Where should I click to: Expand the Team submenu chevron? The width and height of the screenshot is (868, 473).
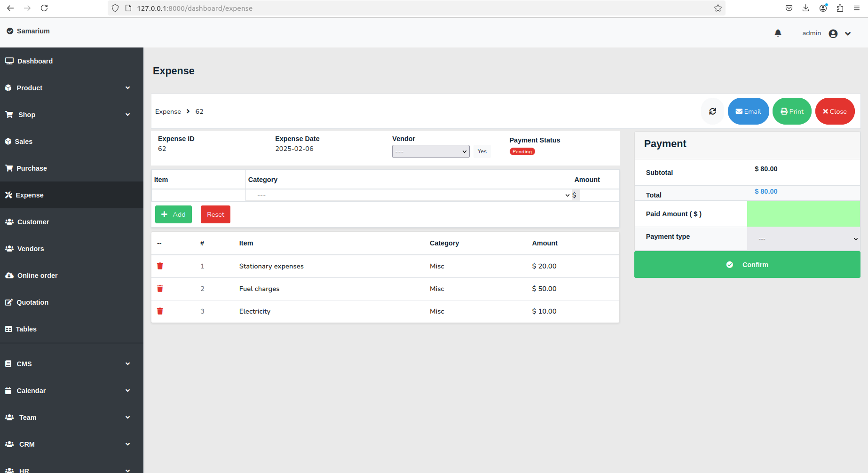pyautogui.click(x=127, y=418)
